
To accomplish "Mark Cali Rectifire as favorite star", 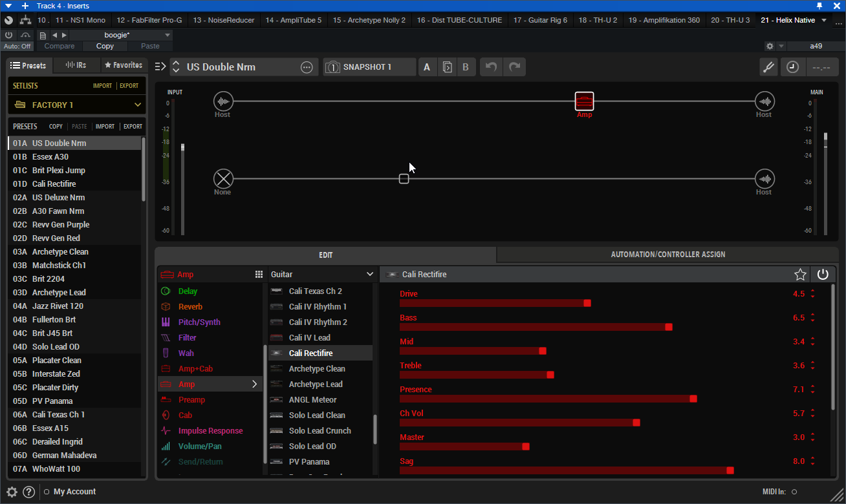I will [800, 275].
